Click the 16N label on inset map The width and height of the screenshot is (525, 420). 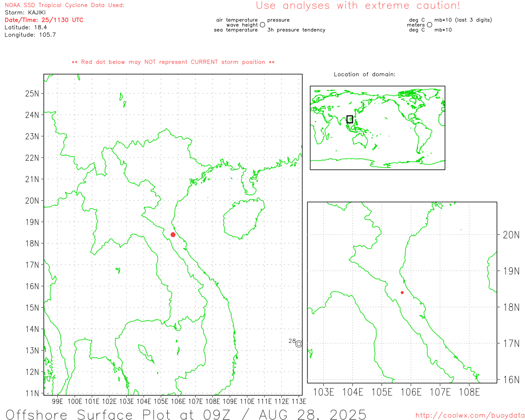tap(511, 379)
